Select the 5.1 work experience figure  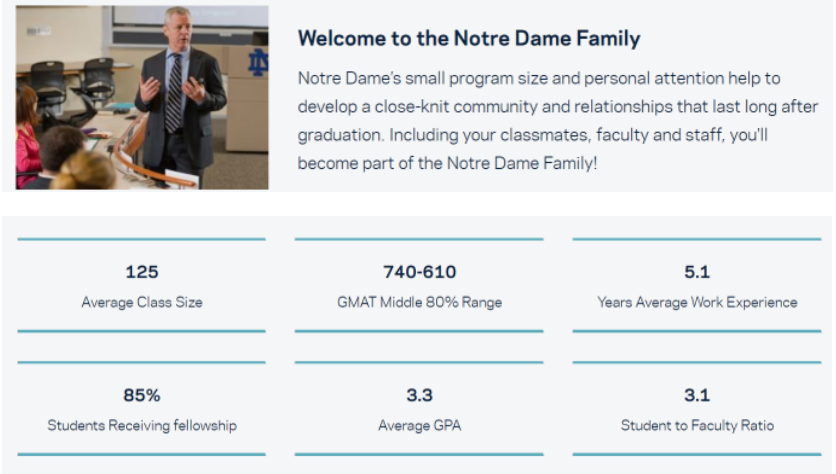click(x=696, y=272)
